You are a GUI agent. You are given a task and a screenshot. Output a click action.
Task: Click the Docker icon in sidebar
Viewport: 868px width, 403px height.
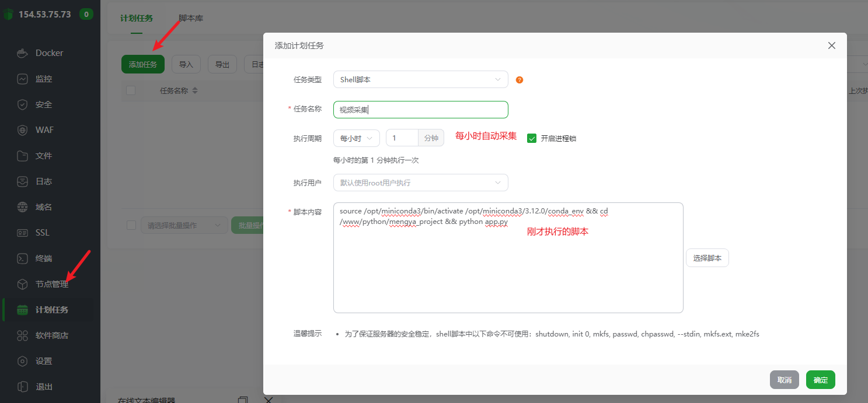22,53
